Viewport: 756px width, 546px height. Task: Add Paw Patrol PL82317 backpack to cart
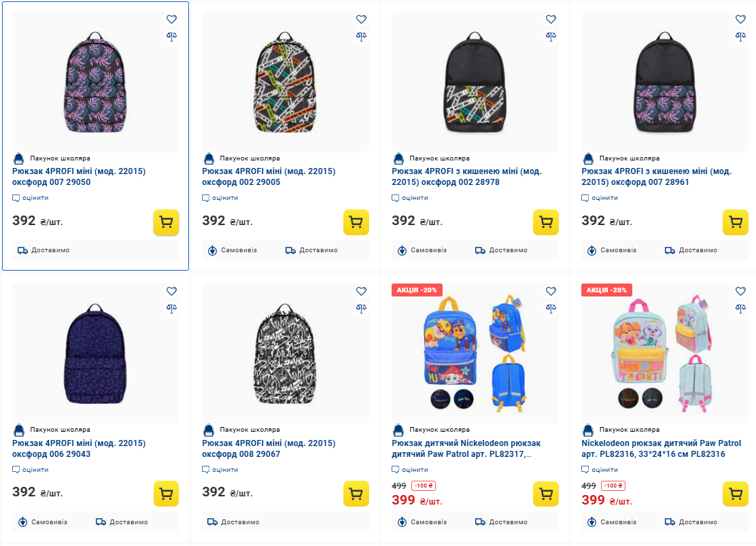[545, 494]
